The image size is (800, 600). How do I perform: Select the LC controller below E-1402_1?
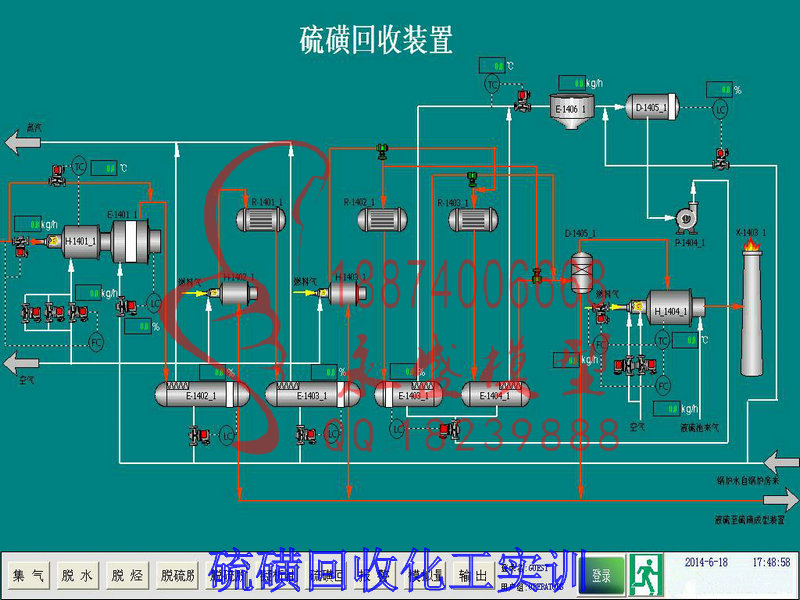[x=227, y=436]
